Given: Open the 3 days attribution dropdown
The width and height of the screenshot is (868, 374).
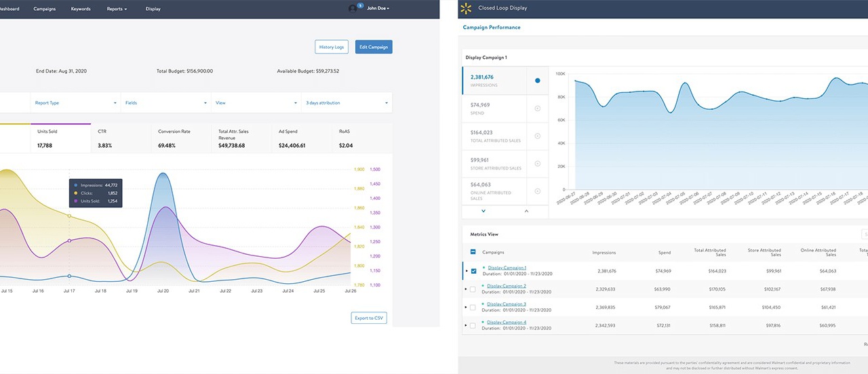Looking at the screenshot, I should pyautogui.click(x=347, y=103).
